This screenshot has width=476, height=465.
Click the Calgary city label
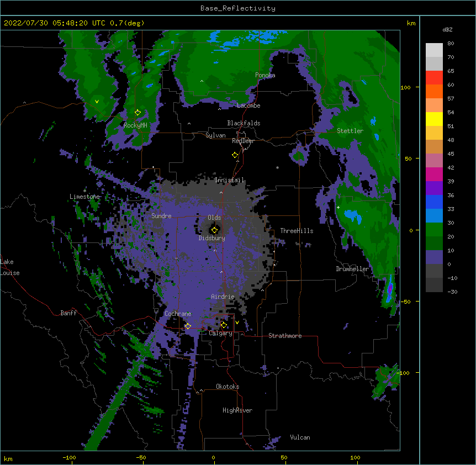click(220, 333)
